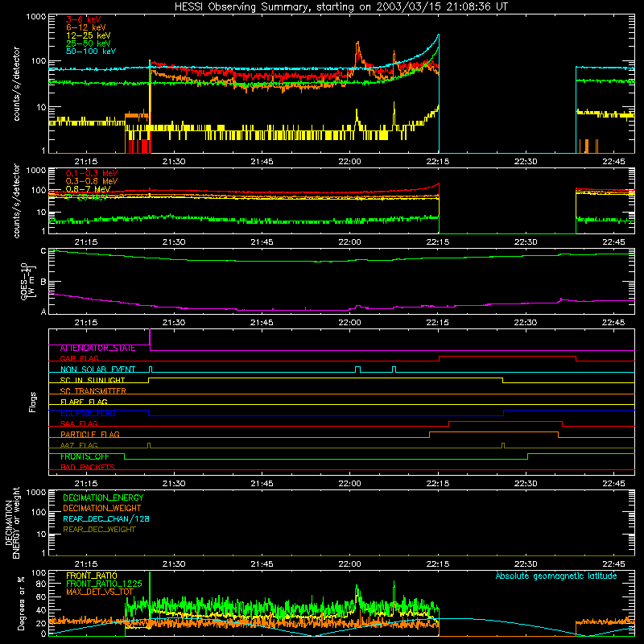The height and width of the screenshot is (644, 644).
Task: Click the REAR_DEC_CHAN/128 legend label
Action: coord(106,518)
